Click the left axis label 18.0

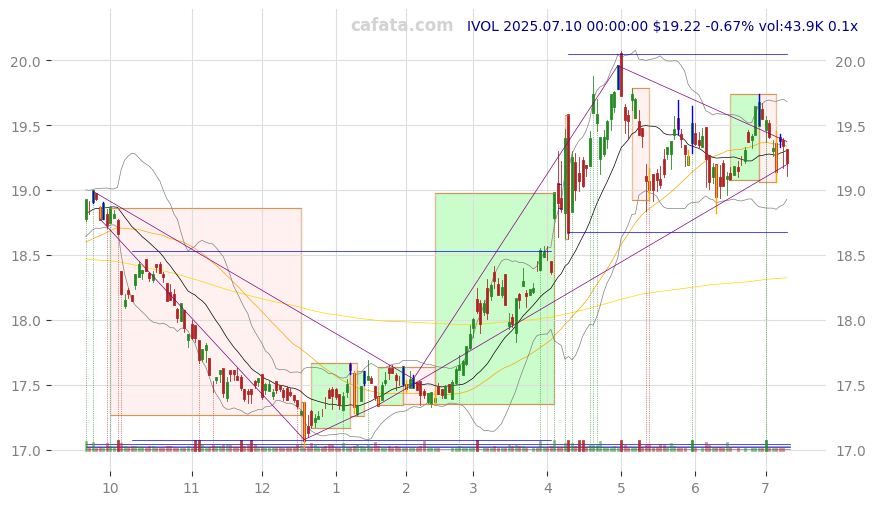(x=25, y=322)
